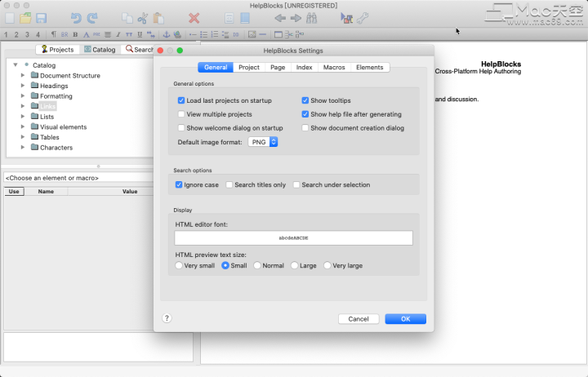Screen dimensions: 588x377
Task: Switch to the Project settings tab
Action: [x=249, y=68]
